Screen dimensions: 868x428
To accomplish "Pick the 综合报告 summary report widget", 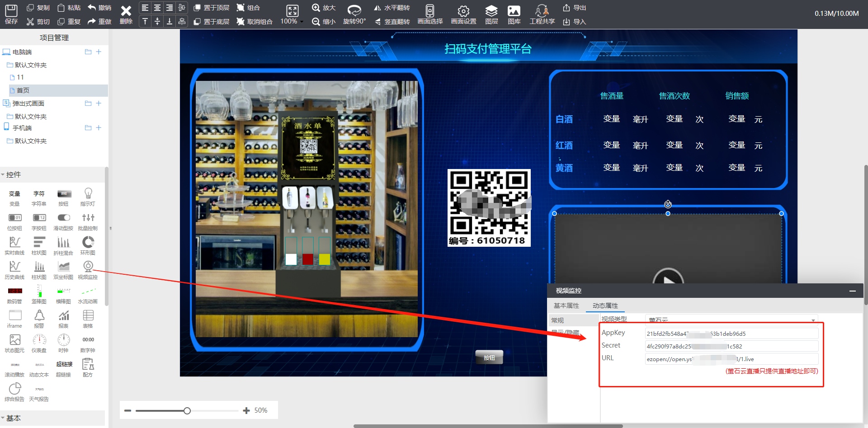I will (14, 392).
